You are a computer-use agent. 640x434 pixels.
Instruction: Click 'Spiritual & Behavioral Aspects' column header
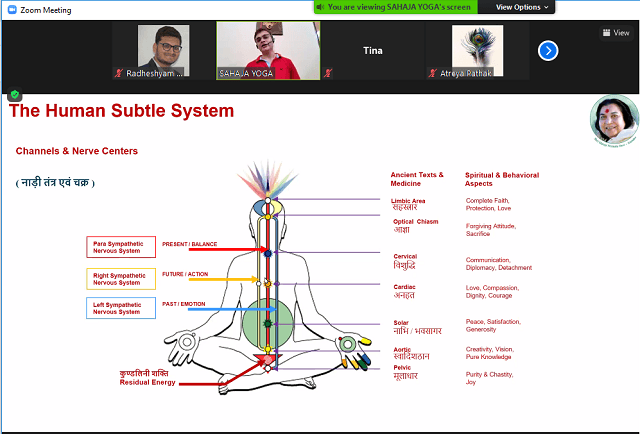point(502,179)
